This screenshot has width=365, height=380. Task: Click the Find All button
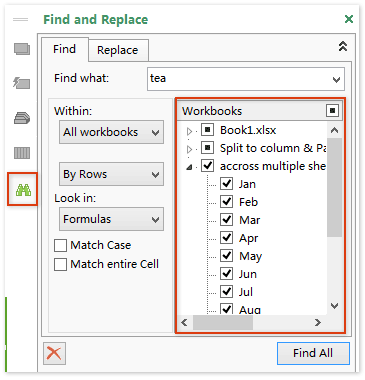[x=313, y=353]
